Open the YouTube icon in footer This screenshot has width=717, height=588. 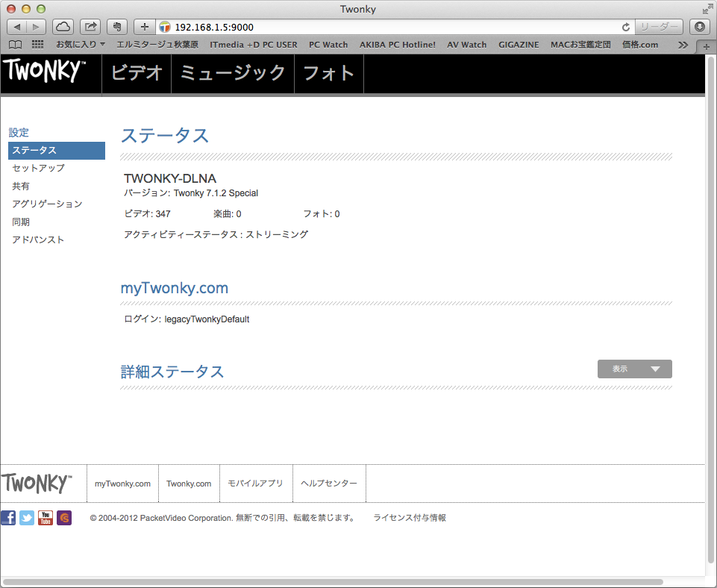pos(46,518)
